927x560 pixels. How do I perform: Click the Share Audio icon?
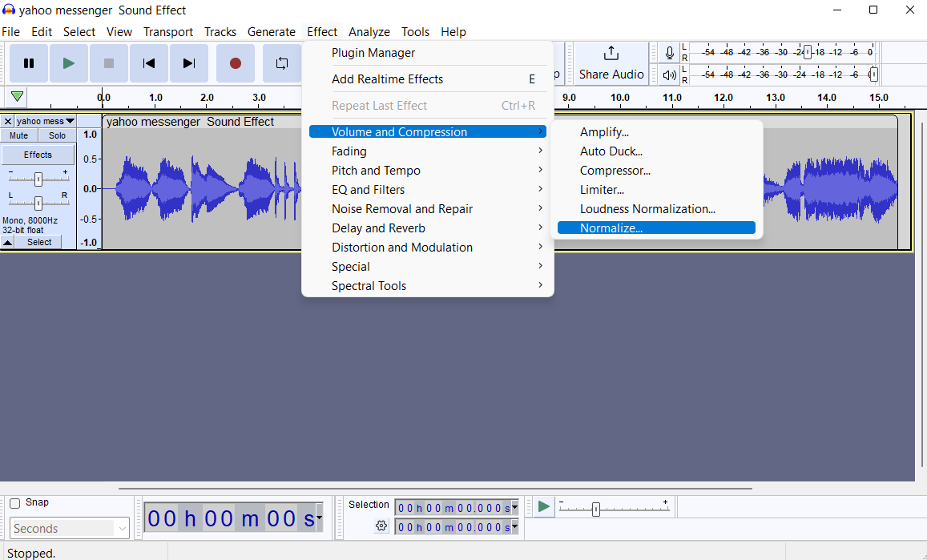point(611,63)
